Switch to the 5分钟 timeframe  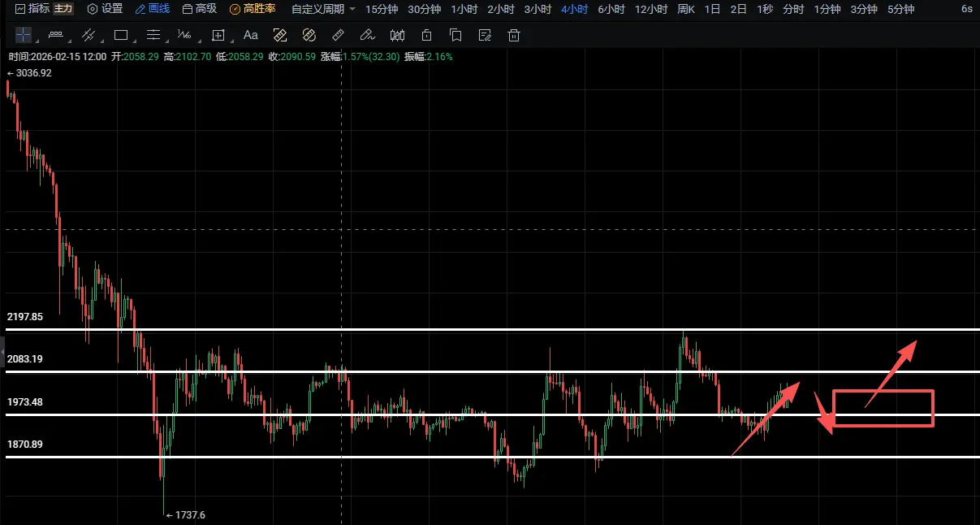900,9
